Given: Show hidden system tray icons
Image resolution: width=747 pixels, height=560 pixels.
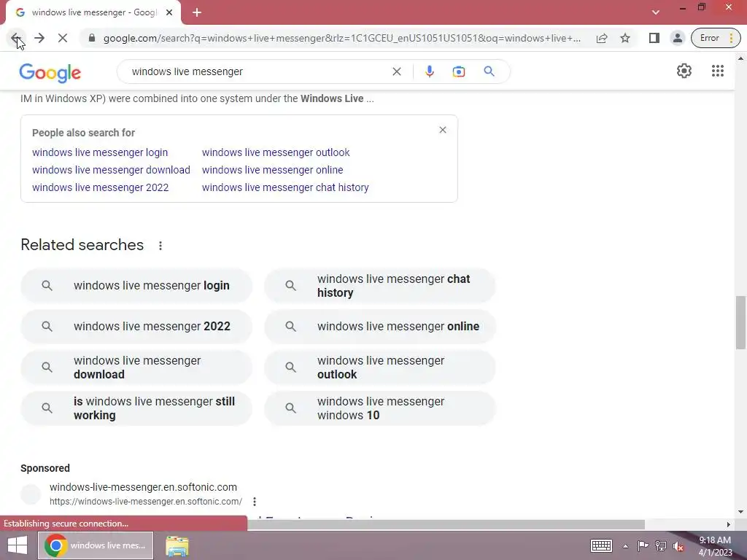Looking at the screenshot, I should click(x=625, y=546).
